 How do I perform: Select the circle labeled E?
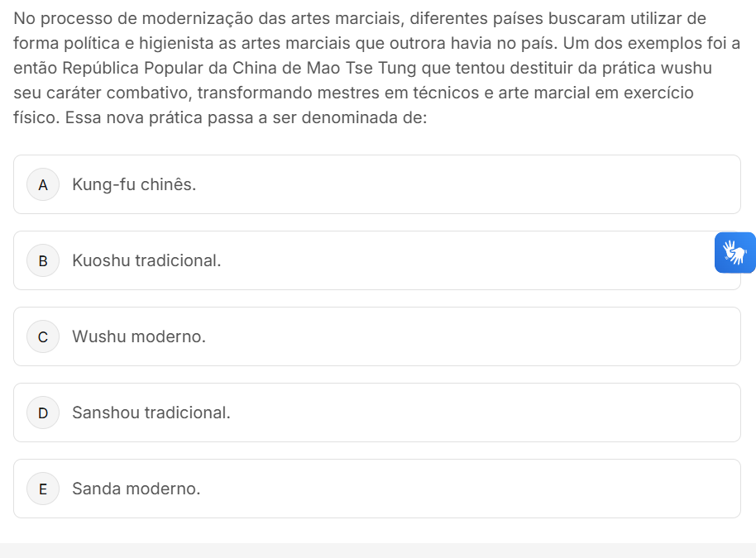click(43, 489)
